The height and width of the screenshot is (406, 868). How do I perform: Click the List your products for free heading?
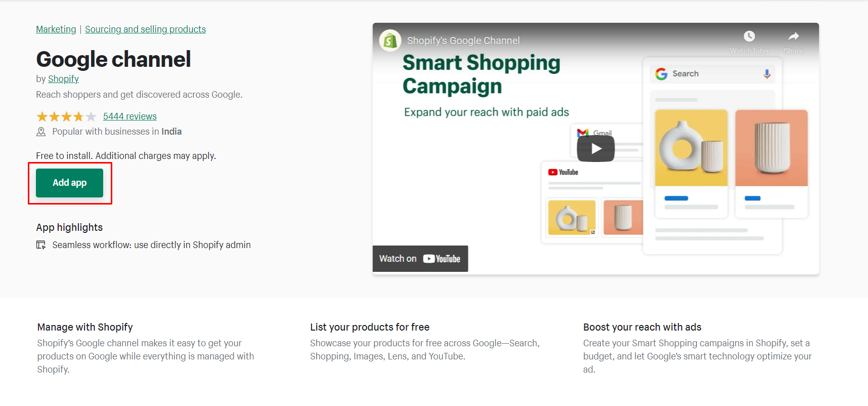pyautogui.click(x=370, y=327)
